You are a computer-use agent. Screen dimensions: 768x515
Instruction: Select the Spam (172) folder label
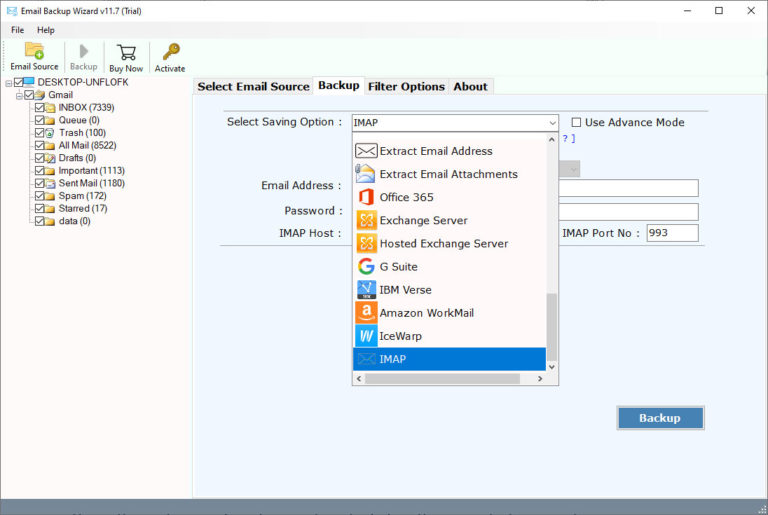pyautogui.click(x=82, y=196)
